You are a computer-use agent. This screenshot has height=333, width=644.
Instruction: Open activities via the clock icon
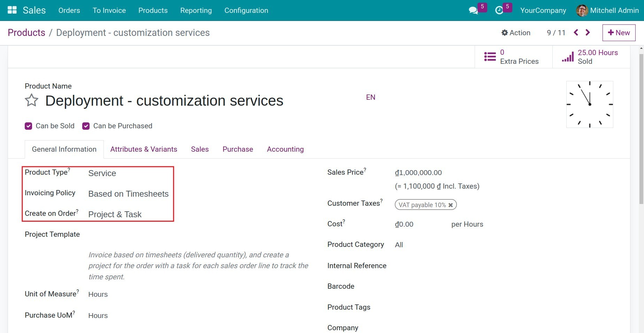pos(500,10)
